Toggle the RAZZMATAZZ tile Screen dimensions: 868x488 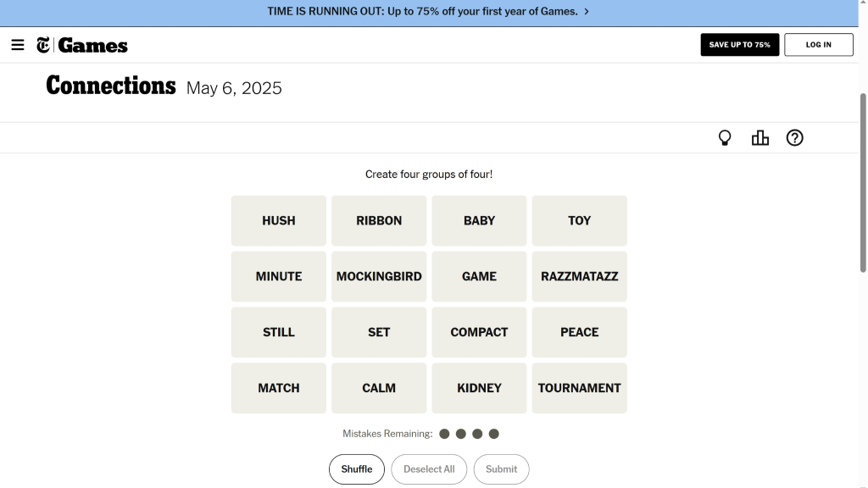tap(580, 277)
